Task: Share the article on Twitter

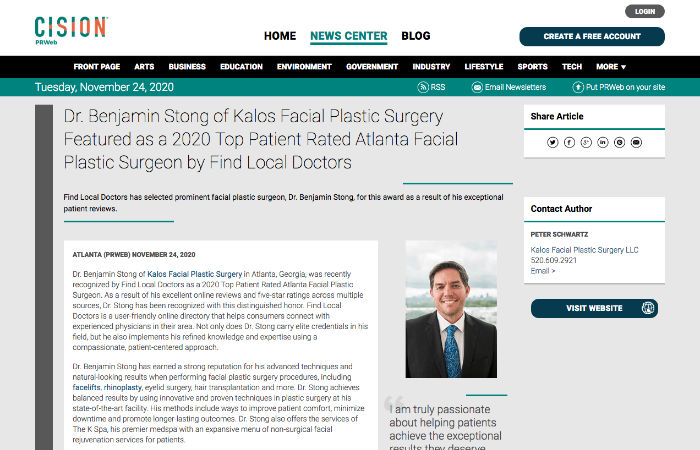Action: [552, 142]
